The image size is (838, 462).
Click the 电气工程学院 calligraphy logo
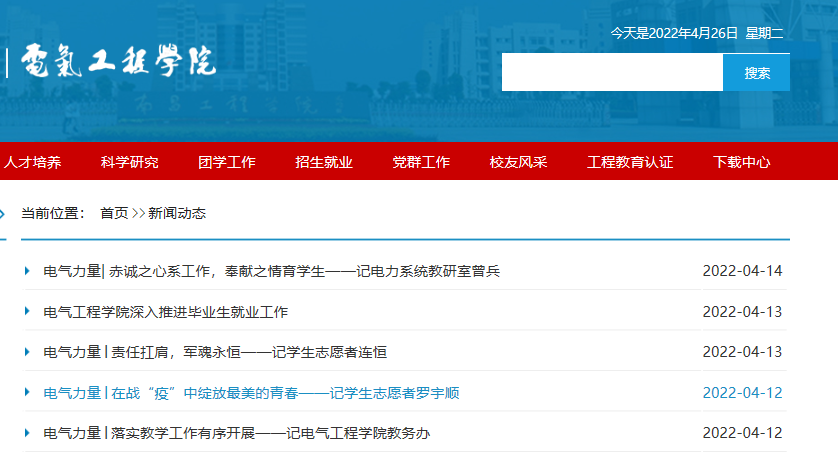(118, 62)
